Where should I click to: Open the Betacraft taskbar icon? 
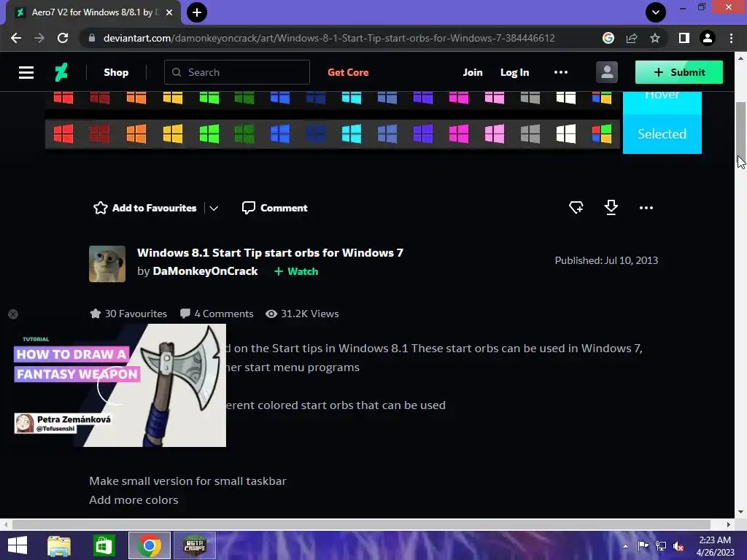(x=194, y=545)
